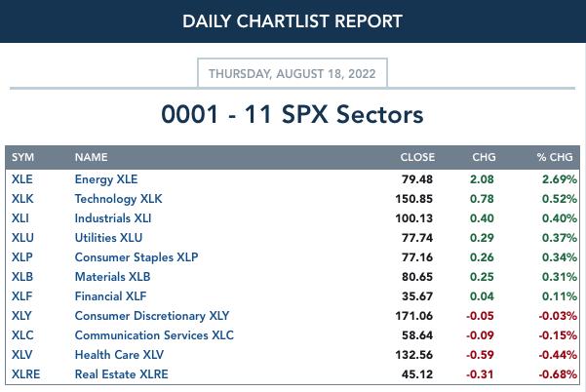The image size is (586, 392).
Task: Sort by the % CHG column header
Action: [555, 157]
